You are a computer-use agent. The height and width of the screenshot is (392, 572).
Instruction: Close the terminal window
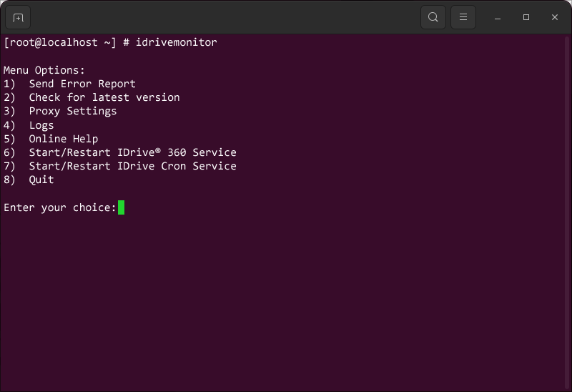point(555,17)
